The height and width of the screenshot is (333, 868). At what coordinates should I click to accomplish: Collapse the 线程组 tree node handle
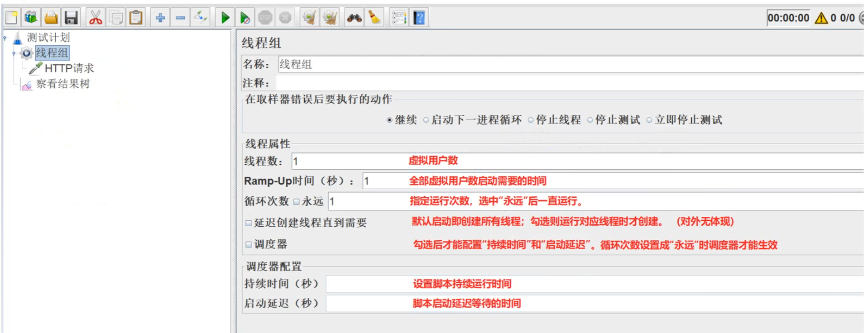[x=14, y=53]
